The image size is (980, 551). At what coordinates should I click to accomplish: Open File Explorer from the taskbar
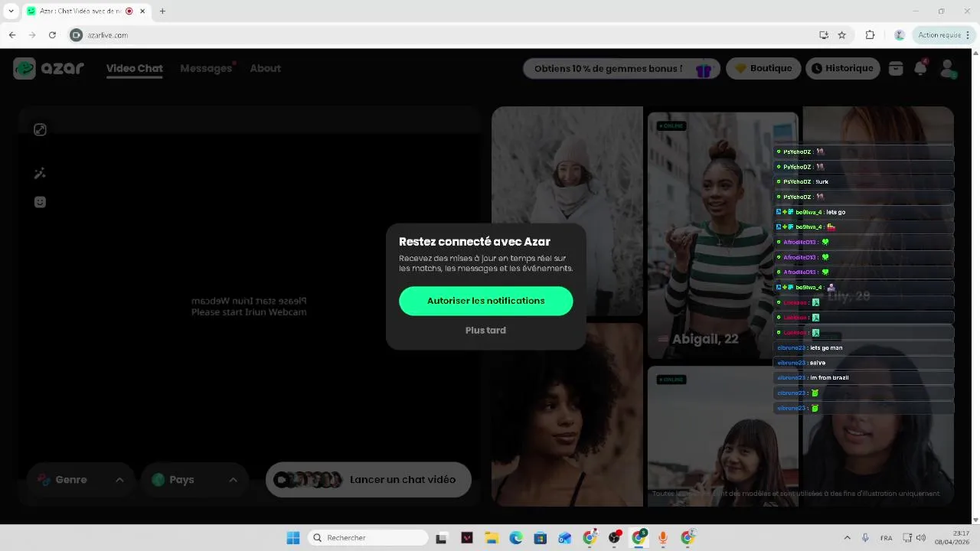click(x=491, y=538)
